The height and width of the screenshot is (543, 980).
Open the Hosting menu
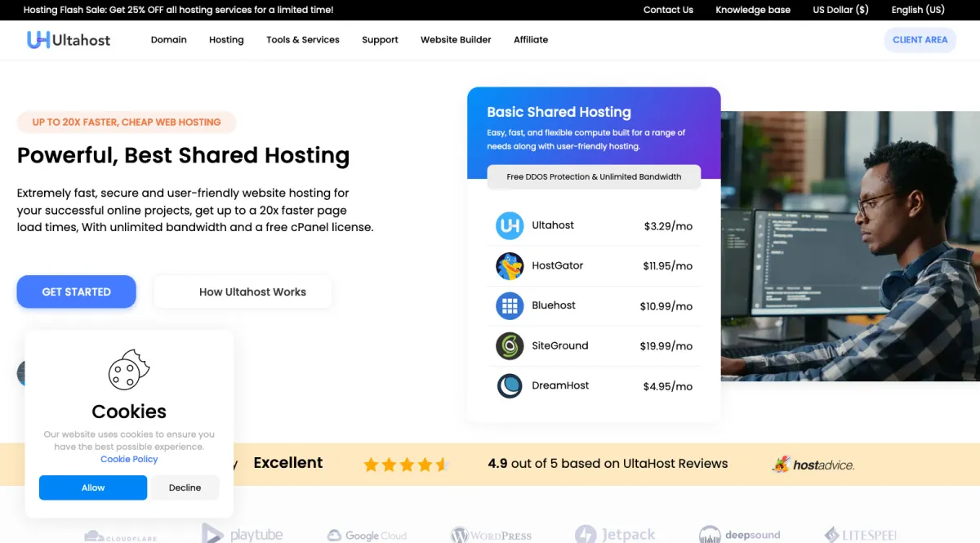pyautogui.click(x=226, y=39)
